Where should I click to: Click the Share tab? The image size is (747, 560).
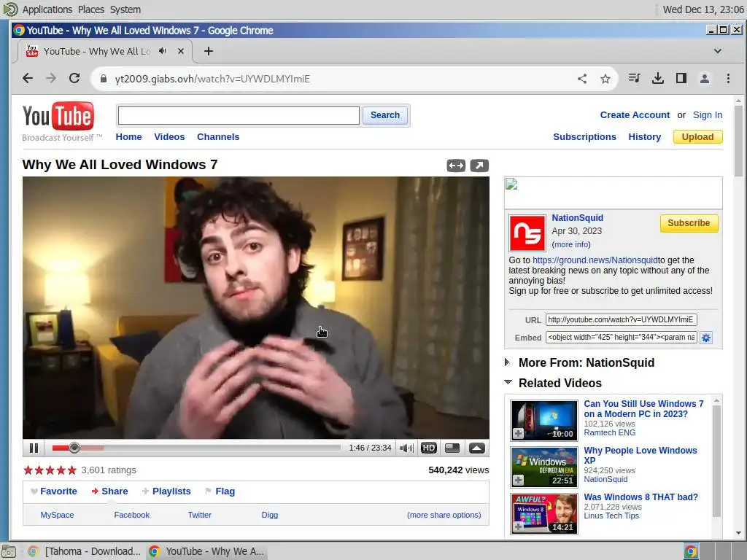pos(109,491)
